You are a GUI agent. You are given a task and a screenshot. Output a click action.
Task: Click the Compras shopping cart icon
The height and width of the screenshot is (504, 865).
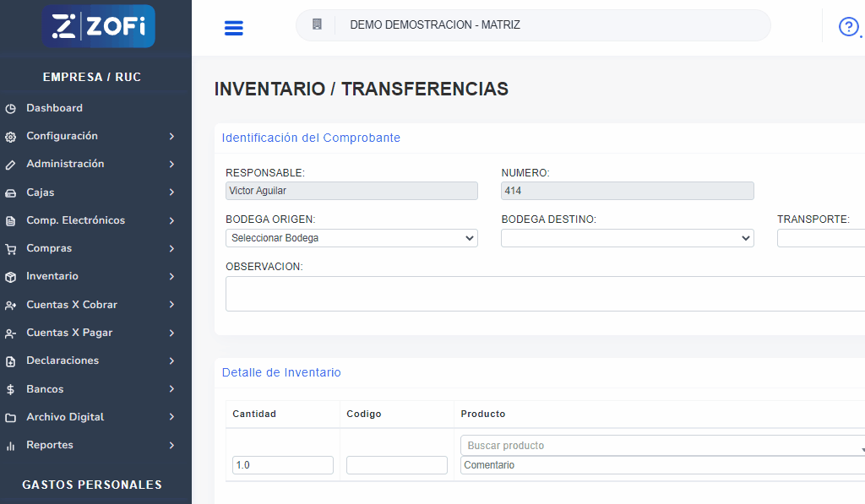pos(10,249)
